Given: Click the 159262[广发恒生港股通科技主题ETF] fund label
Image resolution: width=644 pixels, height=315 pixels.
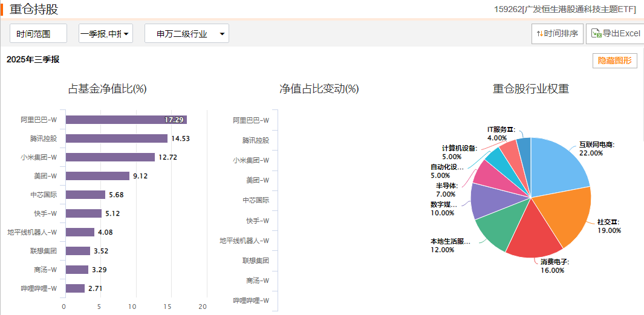Looking at the screenshot, I should tap(564, 10).
